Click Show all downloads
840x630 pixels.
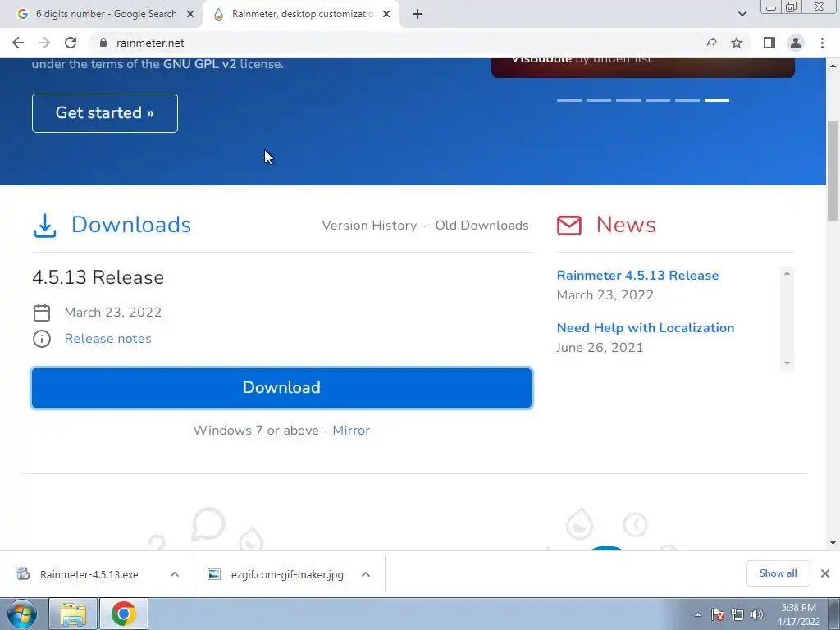(x=778, y=573)
